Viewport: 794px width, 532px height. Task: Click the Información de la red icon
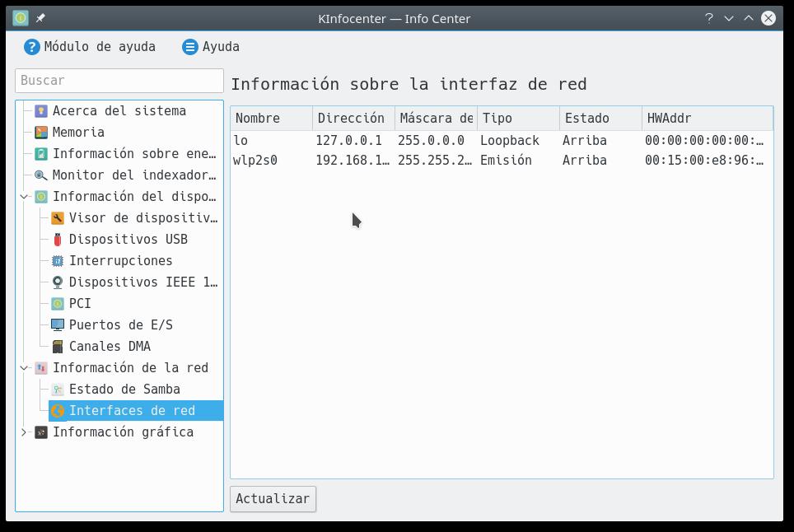coord(41,367)
